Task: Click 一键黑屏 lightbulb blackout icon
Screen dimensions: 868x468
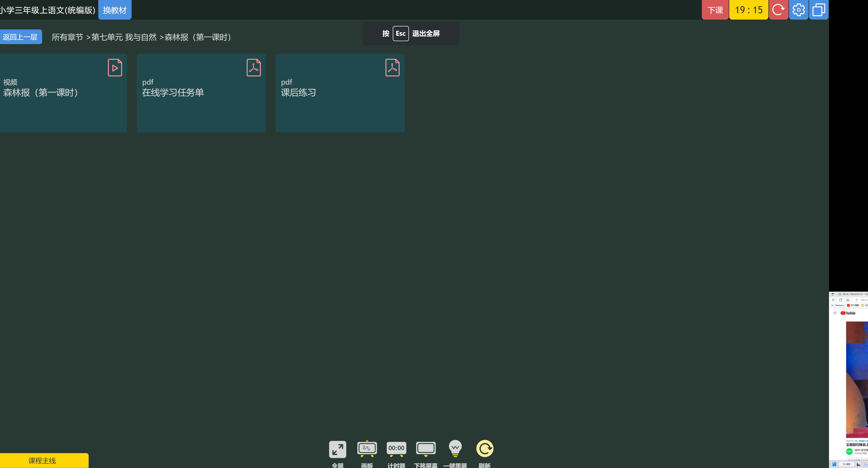Action: click(455, 448)
